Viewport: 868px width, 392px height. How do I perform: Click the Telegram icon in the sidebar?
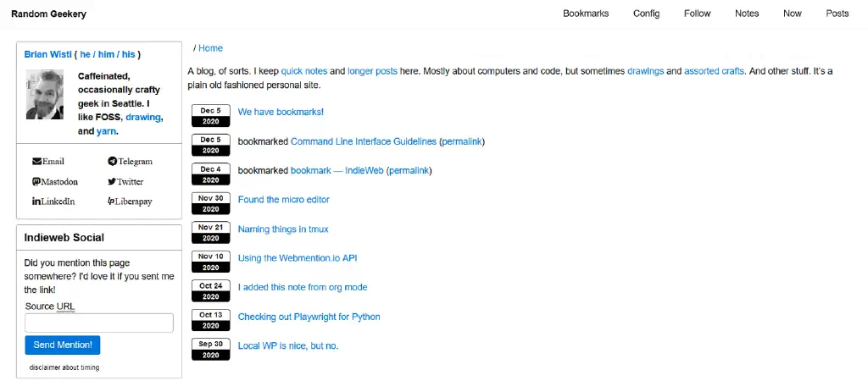coord(113,162)
